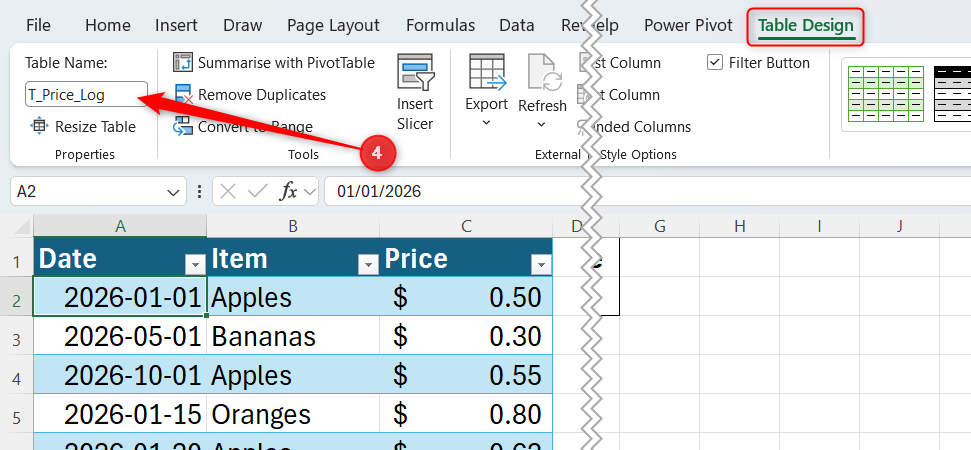Click the Export table icon
The height and width of the screenshot is (450, 971).
[487, 72]
